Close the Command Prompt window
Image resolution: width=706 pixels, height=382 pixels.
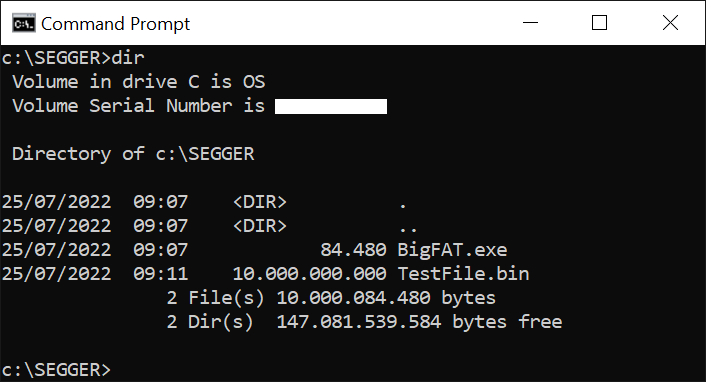(670, 23)
